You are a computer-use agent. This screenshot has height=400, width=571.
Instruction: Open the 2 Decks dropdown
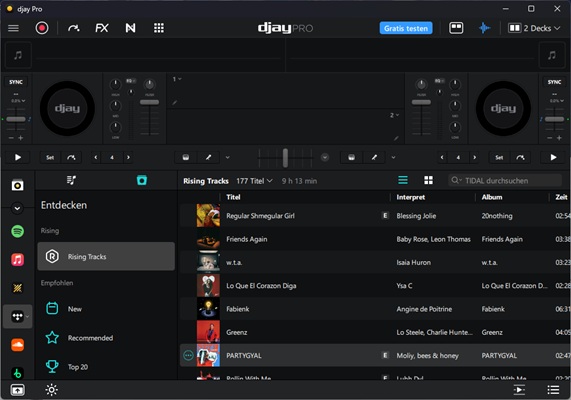coord(534,28)
